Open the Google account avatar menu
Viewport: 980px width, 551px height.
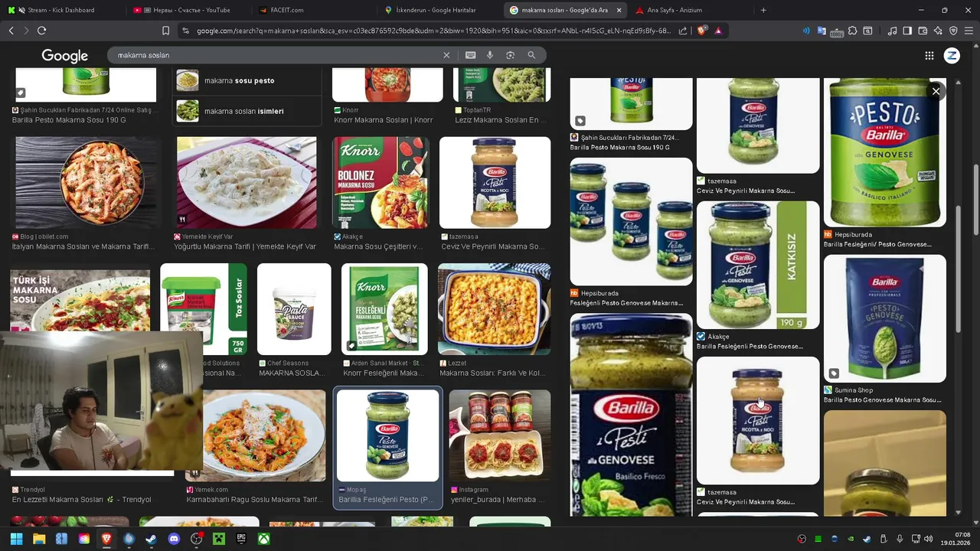tap(952, 55)
